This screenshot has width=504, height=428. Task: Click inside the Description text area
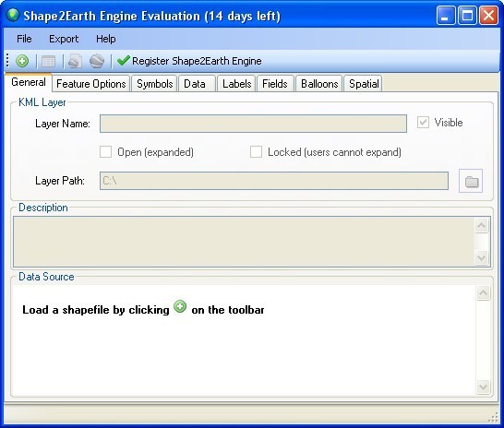pyautogui.click(x=244, y=242)
